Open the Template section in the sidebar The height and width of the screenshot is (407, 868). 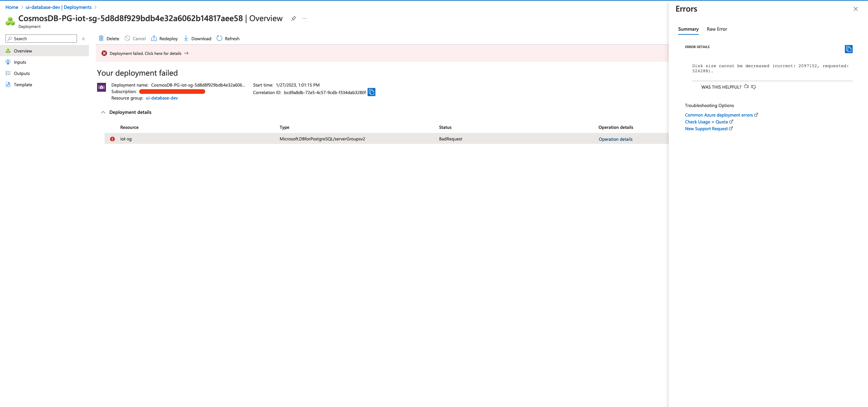click(x=23, y=85)
